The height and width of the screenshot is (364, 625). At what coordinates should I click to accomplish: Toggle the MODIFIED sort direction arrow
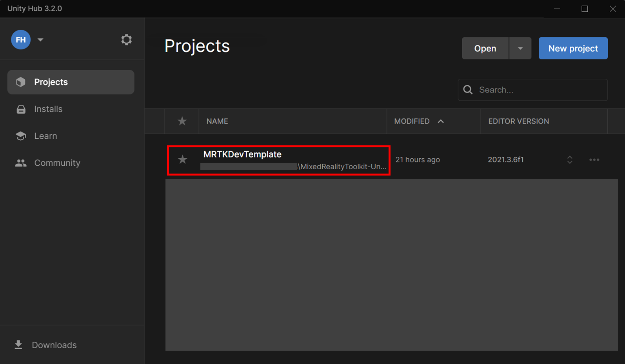click(x=441, y=121)
